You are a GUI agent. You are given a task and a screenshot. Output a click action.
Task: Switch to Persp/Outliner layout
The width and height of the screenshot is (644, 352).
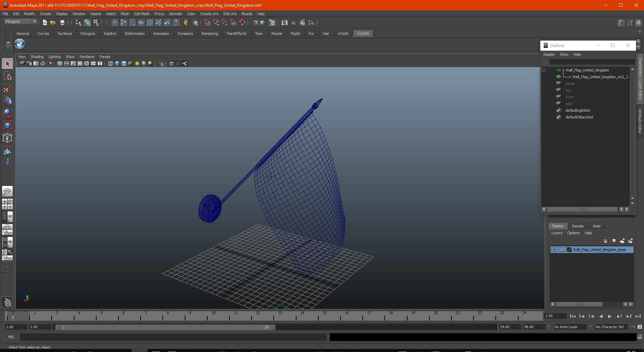7,217
